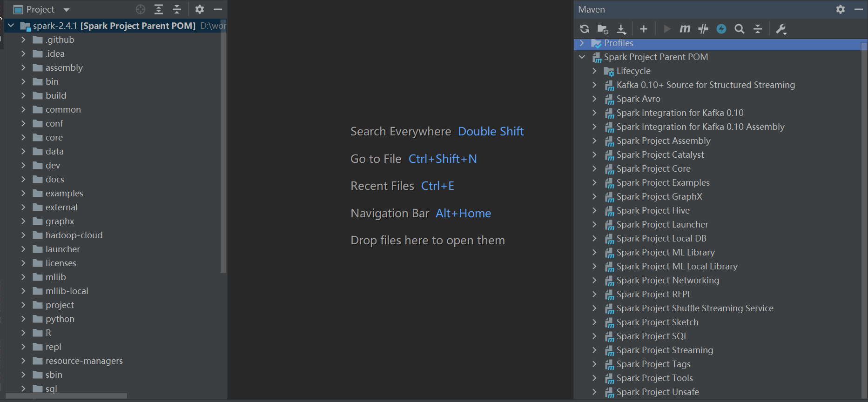
Task: Select Spark Project Catalyst module
Action: click(x=660, y=154)
